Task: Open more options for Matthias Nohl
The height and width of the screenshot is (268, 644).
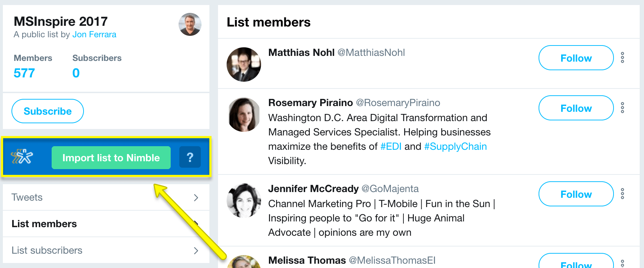Action: [x=622, y=58]
